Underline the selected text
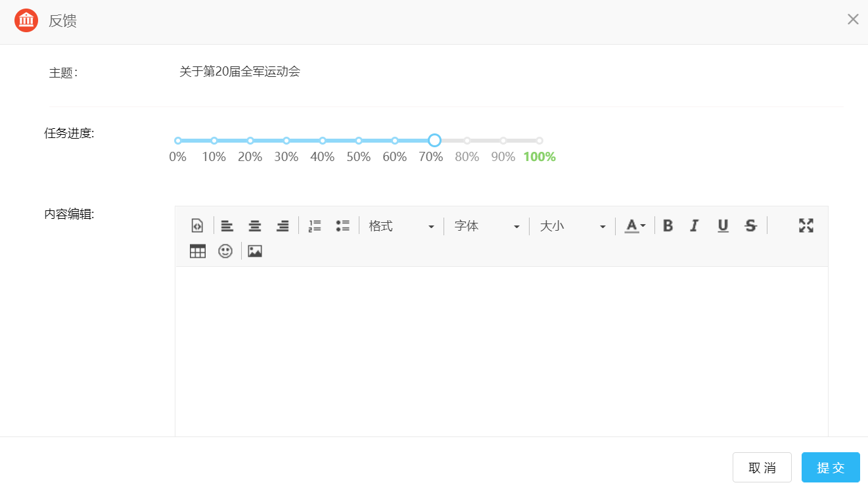Viewport: 868px width, 491px height. pos(722,225)
